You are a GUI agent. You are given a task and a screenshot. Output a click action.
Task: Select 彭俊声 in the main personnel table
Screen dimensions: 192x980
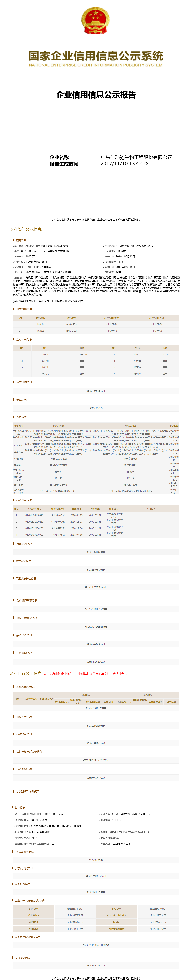[45, 354]
